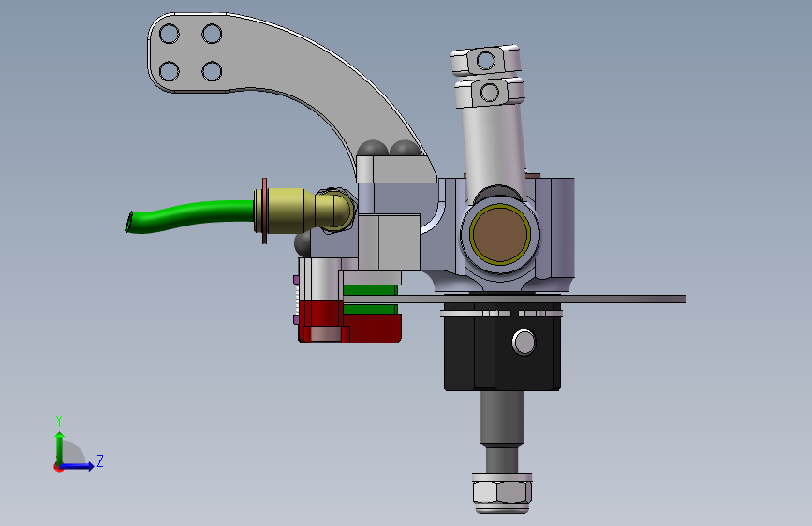The width and height of the screenshot is (812, 526).
Task: Select the left dark ball above the clamp block
Action: click(x=373, y=148)
